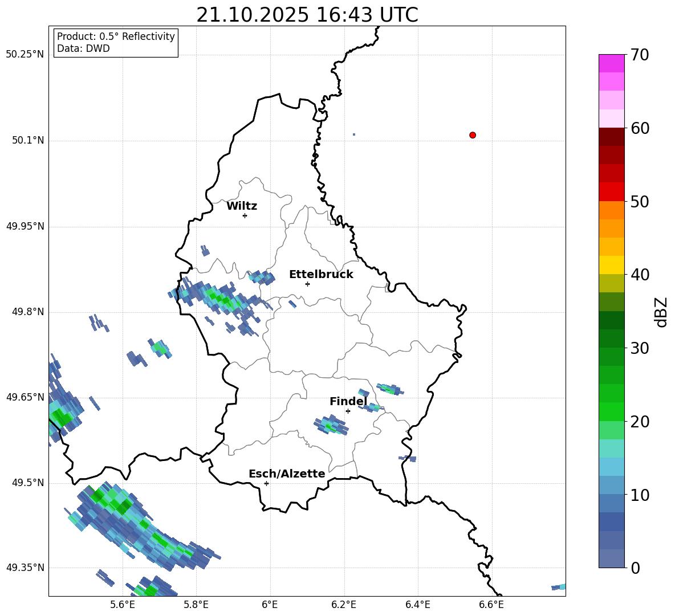The height and width of the screenshot is (616, 675).
Task: Click the colorbar value 40
Action: coord(640,275)
